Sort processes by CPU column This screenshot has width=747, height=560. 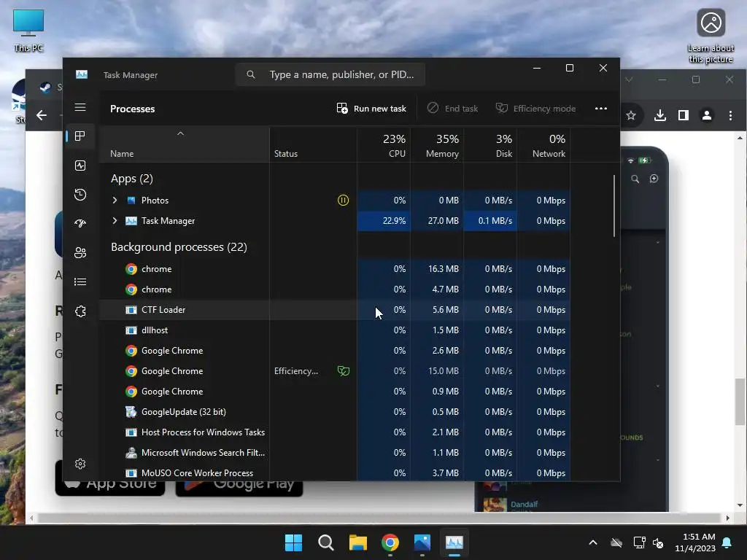(x=384, y=145)
